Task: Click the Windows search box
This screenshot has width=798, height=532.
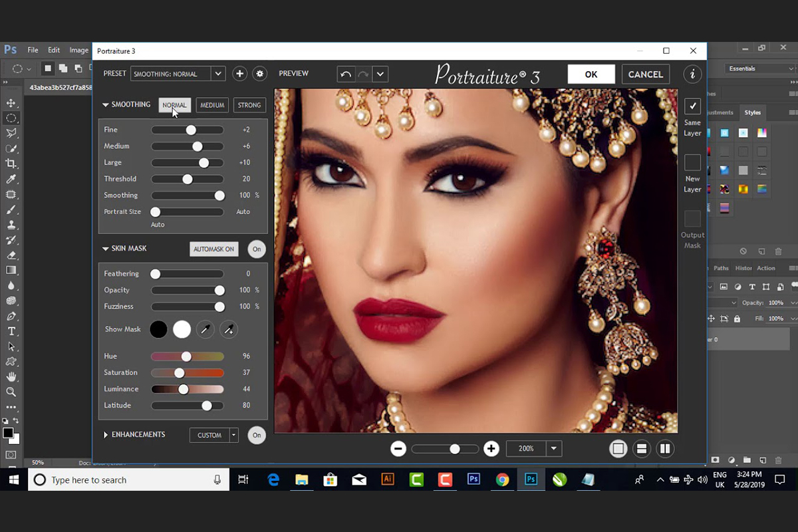Action: (128, 480)
